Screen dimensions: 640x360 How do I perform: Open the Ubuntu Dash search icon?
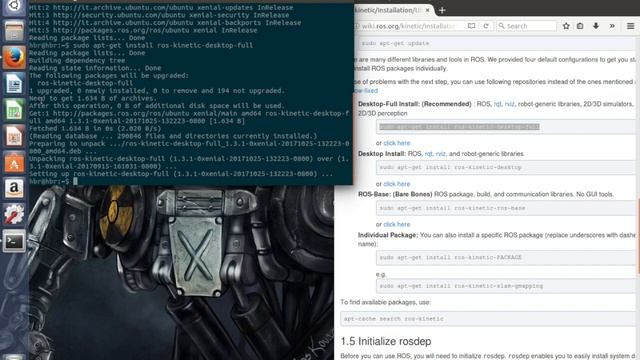14,6
